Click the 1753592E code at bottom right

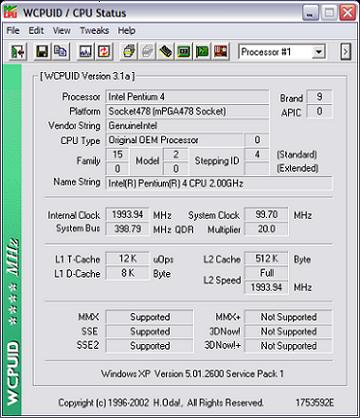tap(314, 403)
